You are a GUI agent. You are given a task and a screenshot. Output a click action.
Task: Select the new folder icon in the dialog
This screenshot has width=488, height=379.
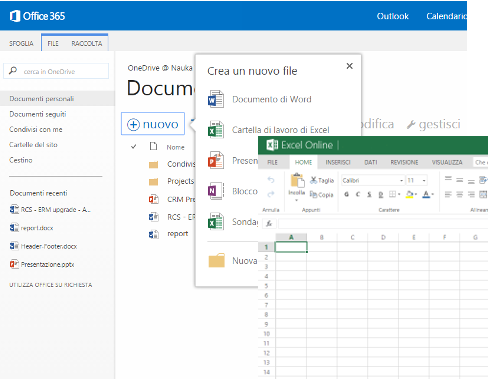tap(217, 260)
